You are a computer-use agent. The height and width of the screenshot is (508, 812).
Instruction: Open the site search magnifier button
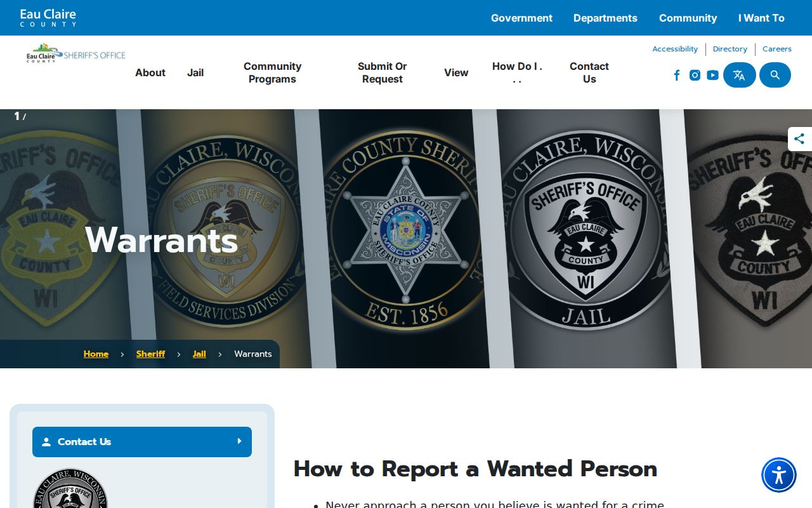coord(775,75)
